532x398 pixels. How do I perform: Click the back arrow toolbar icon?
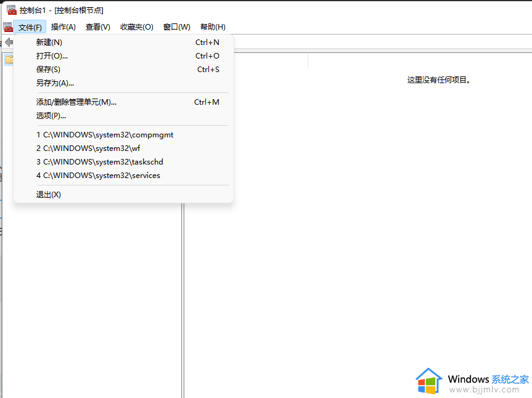pyautogui.click(x=9, y=43)
